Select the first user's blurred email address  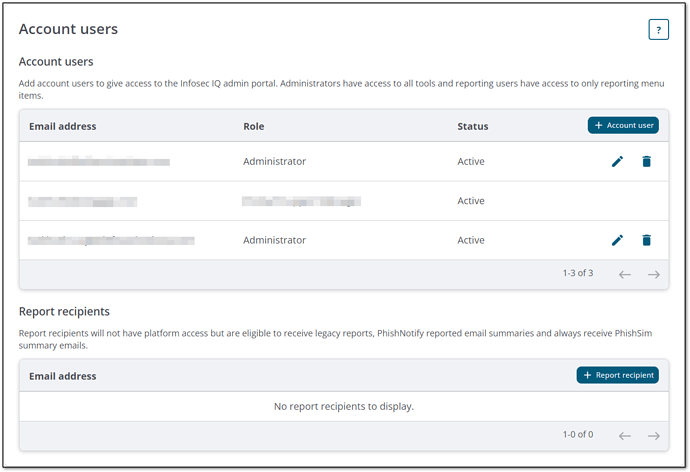[x=98, y=161]
